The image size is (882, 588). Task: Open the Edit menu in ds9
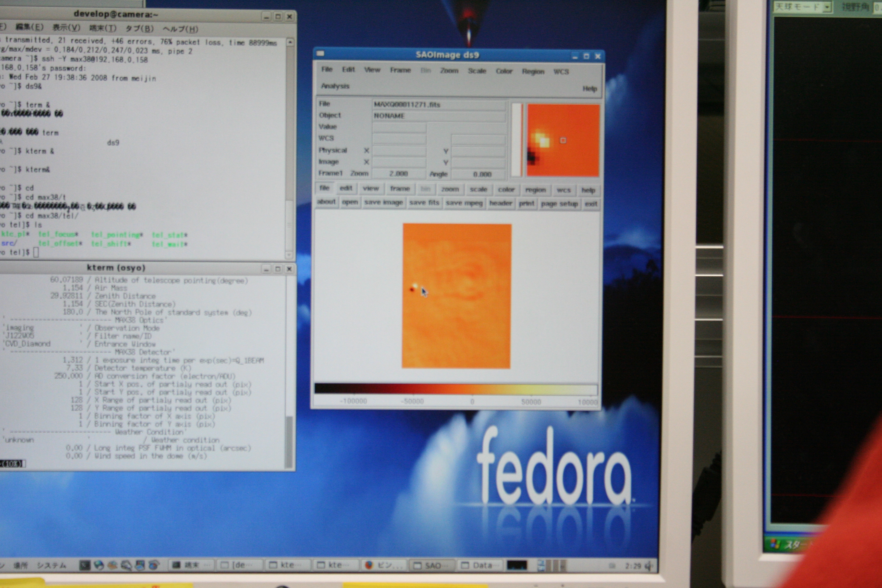click(348, 69)
